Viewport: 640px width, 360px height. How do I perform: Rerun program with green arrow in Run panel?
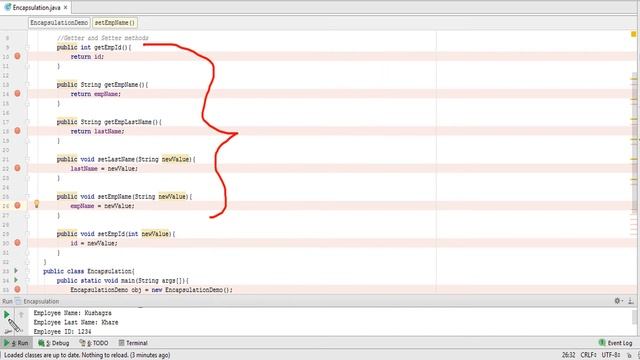coord(7,314)
